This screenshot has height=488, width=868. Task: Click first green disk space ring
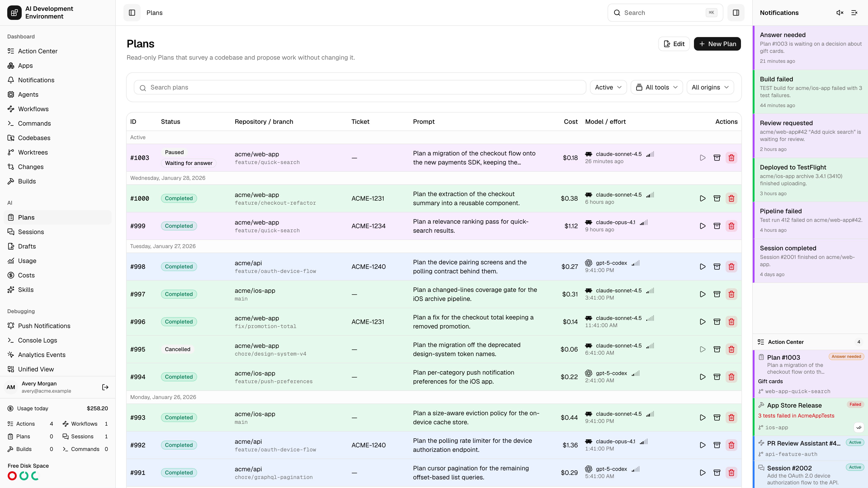tap(24, 476)
